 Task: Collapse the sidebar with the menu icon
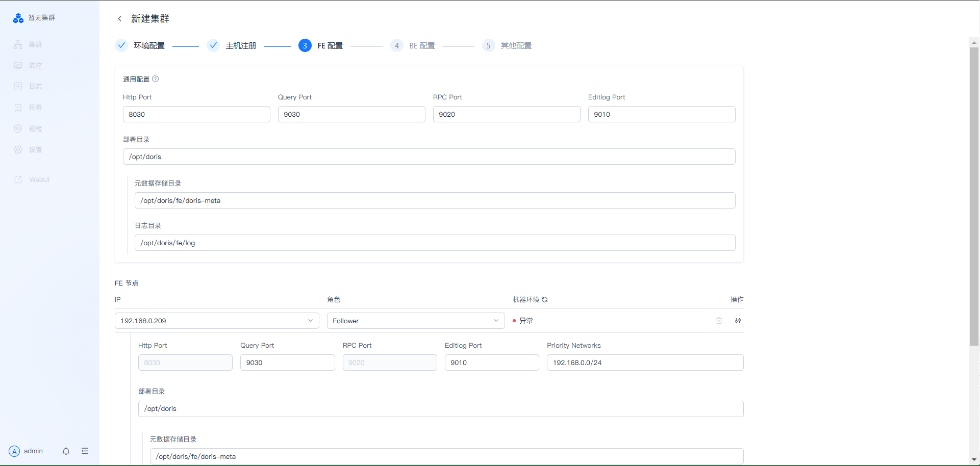point(85,451)
